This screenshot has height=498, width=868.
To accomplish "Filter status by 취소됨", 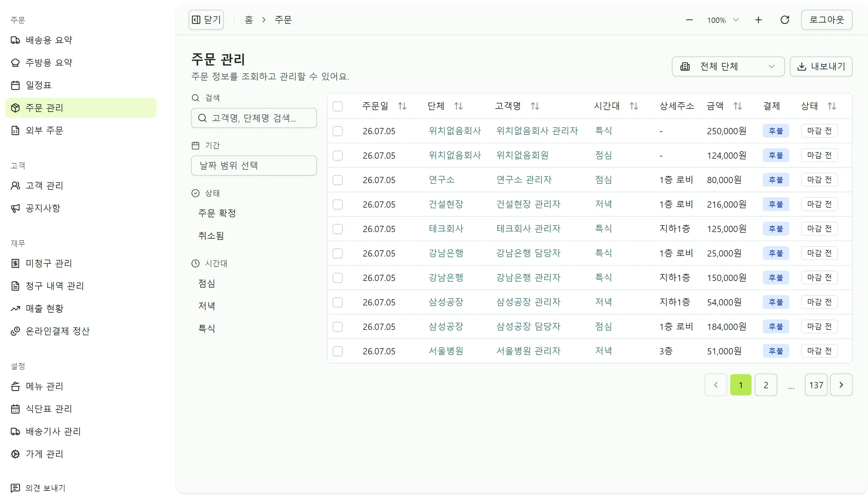I will coord(211,236).
